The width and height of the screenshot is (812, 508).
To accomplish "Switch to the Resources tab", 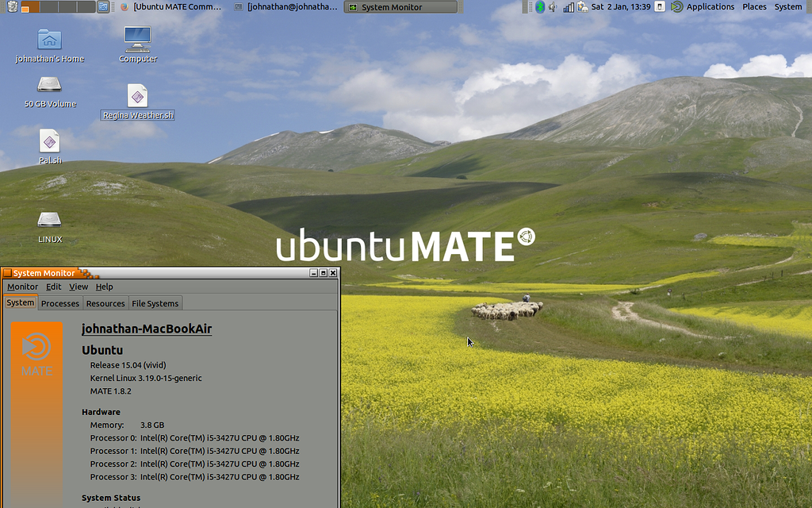I will [x=105, y=303].
